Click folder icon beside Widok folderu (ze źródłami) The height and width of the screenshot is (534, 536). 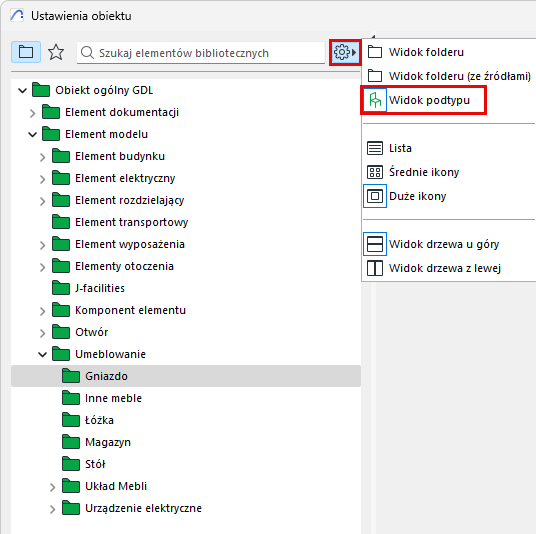coord(375,76)
